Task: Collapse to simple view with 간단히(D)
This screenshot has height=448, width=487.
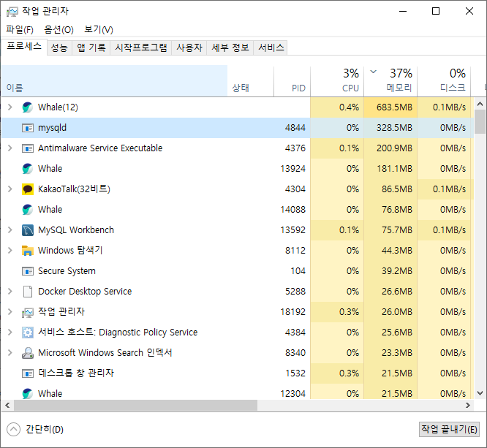Action: [x=35, y=430]
